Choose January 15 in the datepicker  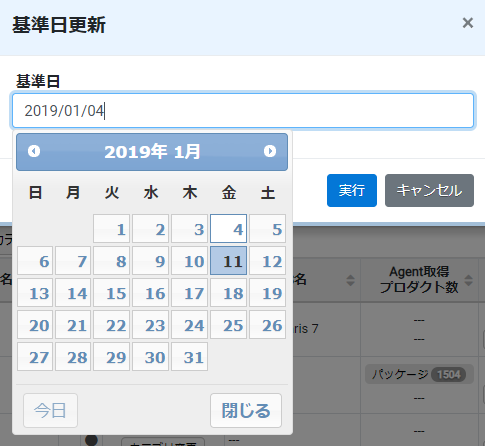pyautogui.click(x=112, y=293)
